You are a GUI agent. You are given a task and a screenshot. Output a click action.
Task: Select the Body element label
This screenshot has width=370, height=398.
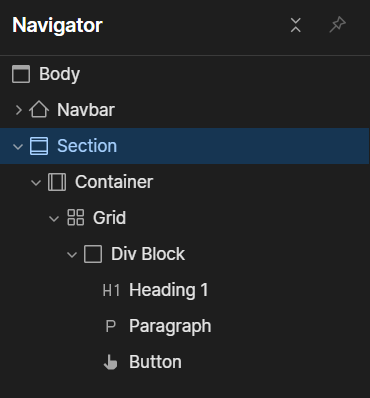point(59,74)
